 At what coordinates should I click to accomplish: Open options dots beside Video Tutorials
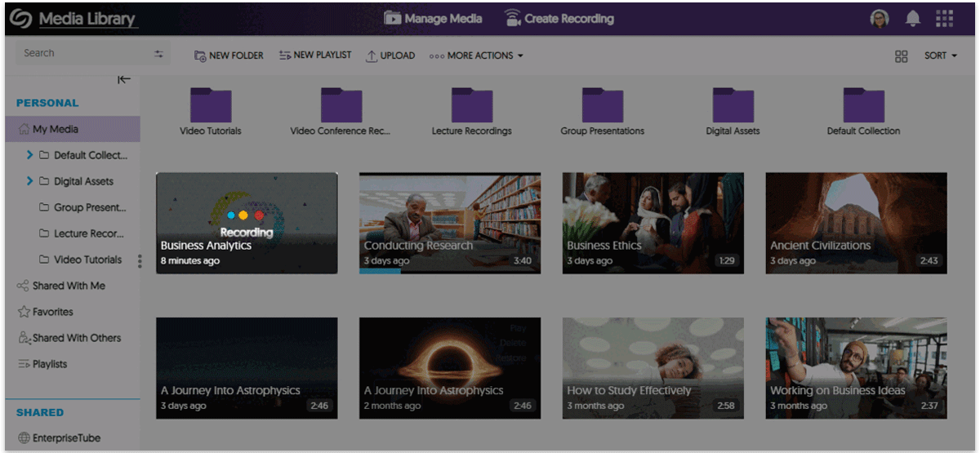[x=140, y=261]
